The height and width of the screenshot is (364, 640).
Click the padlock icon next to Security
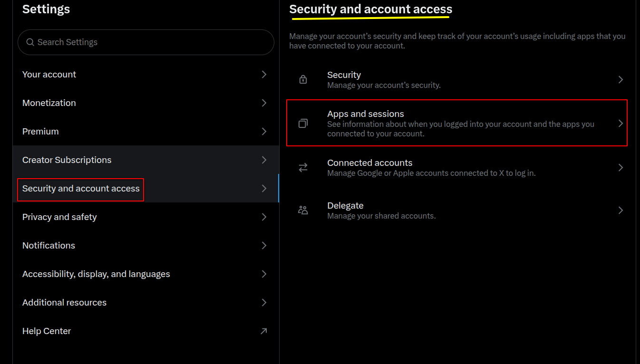tap(303, 79)
